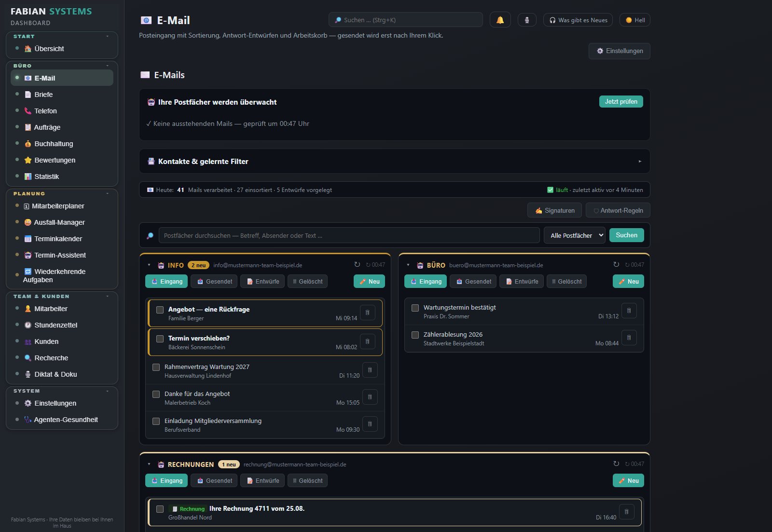Image resolution: width=772 pixels, height=532 pixels.
Task: Open Telefon in the sidebar
Action: click(x=62, y=111)
